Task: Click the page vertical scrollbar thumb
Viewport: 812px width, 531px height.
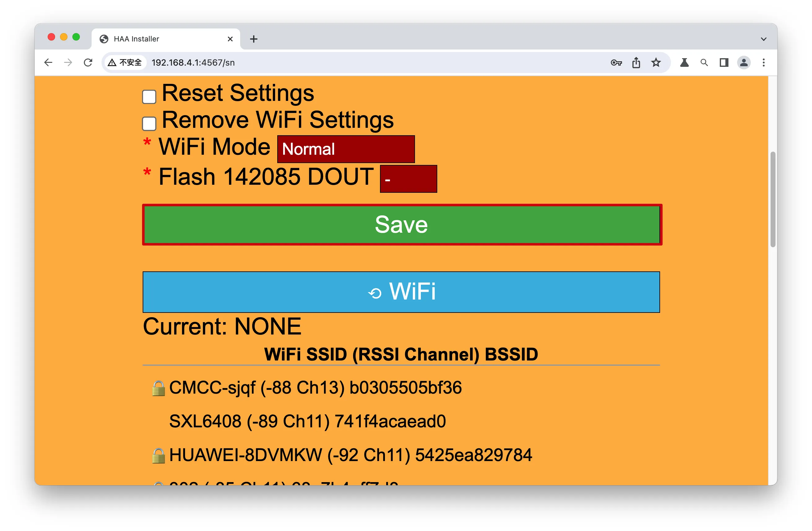Action: tap(773, 199)
